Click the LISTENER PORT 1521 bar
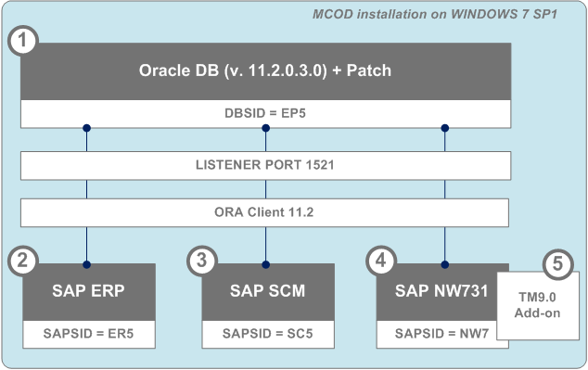This screenshot has height=370, width=588. [265, 165]
